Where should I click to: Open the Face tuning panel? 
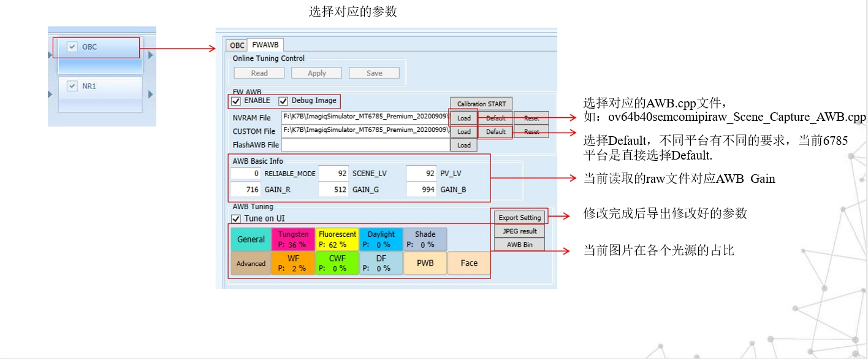(468, 263)
